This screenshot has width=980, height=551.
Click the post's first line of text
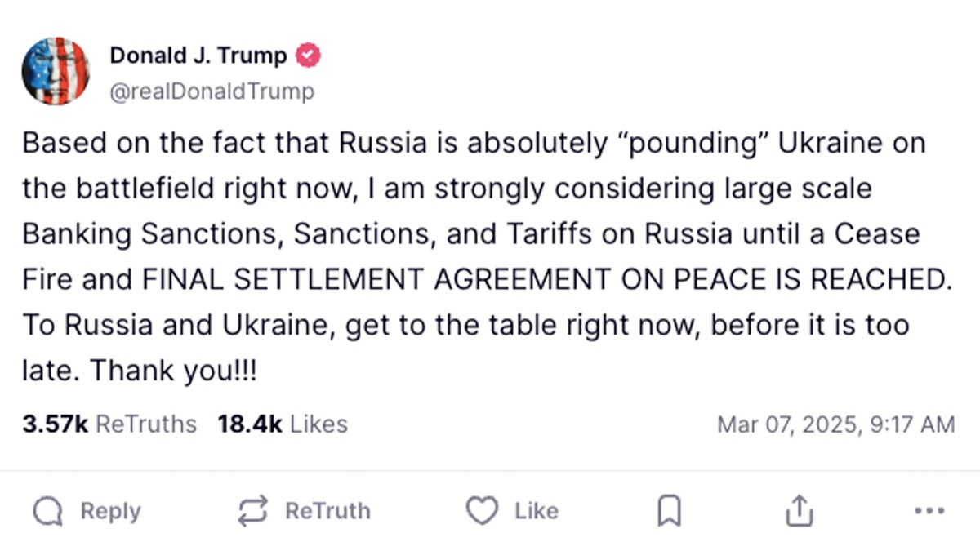coord(474,143)
